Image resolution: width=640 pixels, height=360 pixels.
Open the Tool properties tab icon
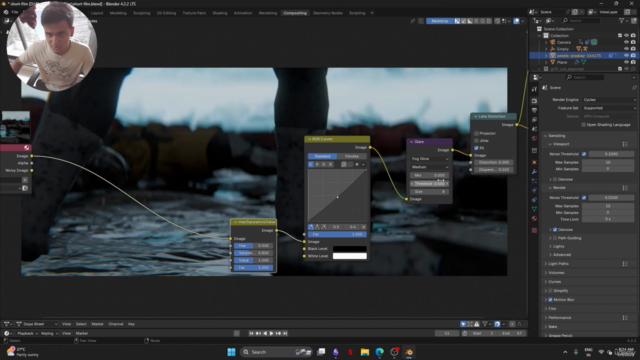pos(534,89)
